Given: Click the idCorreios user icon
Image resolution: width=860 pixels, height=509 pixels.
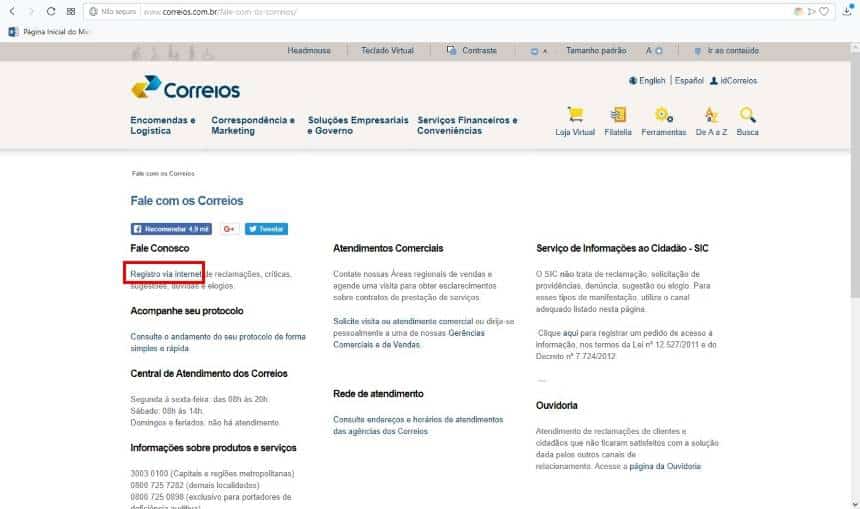Looking at the screenshot, I should pyautogui.click(x=714, y=81).
